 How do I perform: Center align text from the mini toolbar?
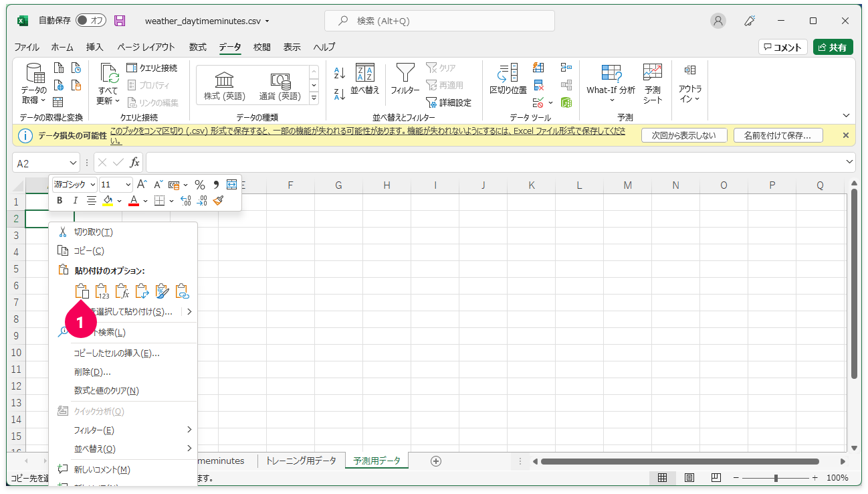92,200
